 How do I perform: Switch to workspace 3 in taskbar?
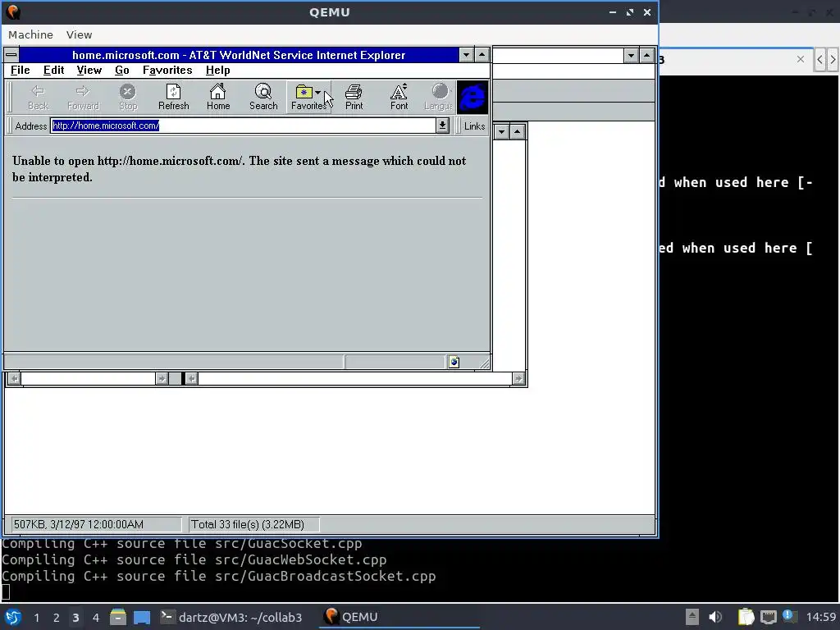click(75, 618)
